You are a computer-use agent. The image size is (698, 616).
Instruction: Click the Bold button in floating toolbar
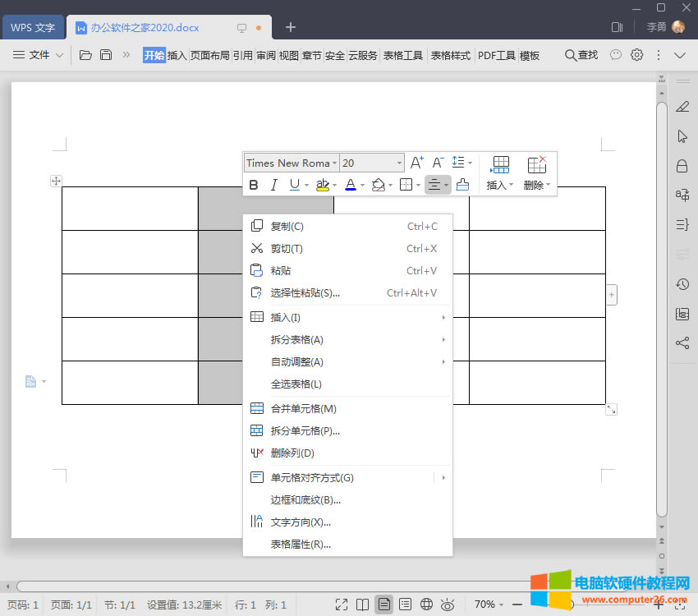coord(254,185)
